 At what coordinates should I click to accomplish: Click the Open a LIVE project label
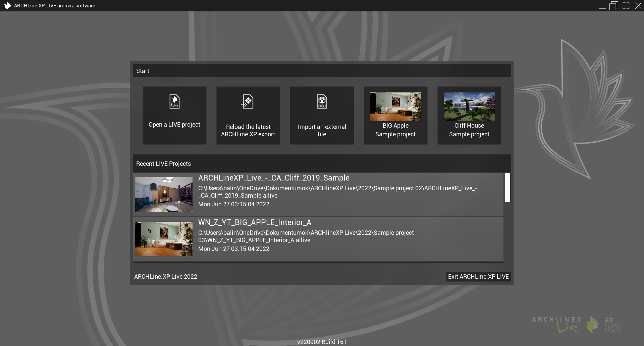[x=174, y=125]
